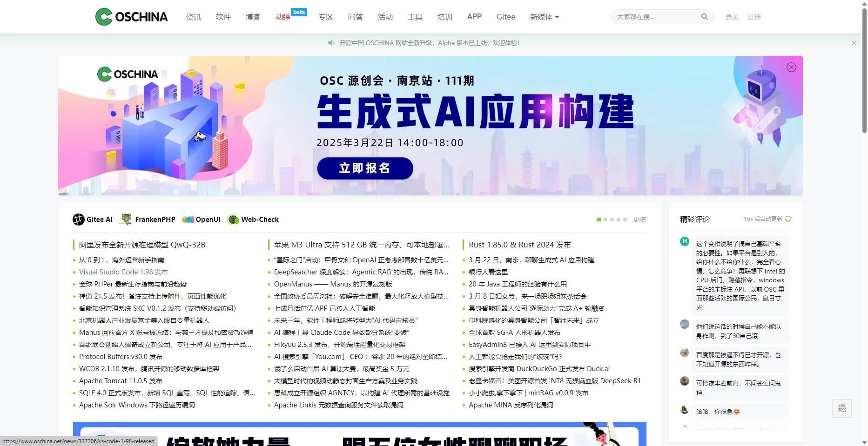Open WCDB 2.1.10 发布 article
The image size is (868, 446).
pyautogui.click(x=149, y=369)
